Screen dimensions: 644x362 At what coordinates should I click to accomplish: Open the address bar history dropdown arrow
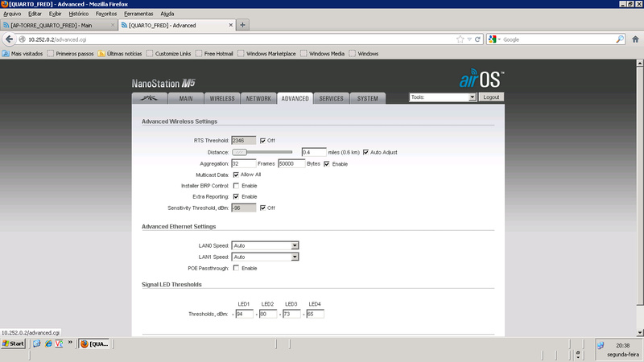[469, 39]
